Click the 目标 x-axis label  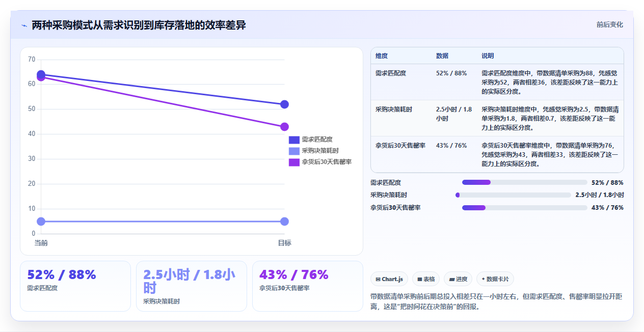tap(284, 243)
